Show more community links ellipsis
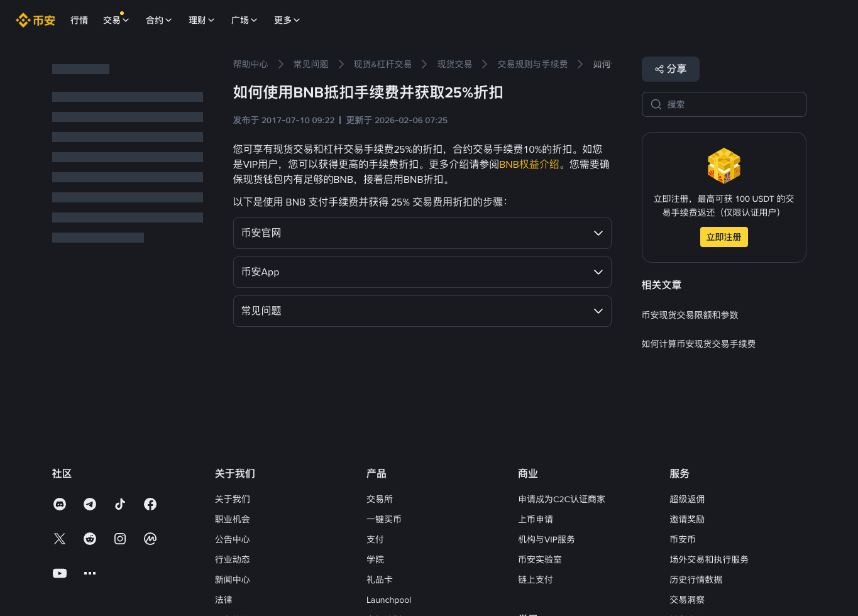The height and width of the screenshot is (616, 858). tap(90, 573)
